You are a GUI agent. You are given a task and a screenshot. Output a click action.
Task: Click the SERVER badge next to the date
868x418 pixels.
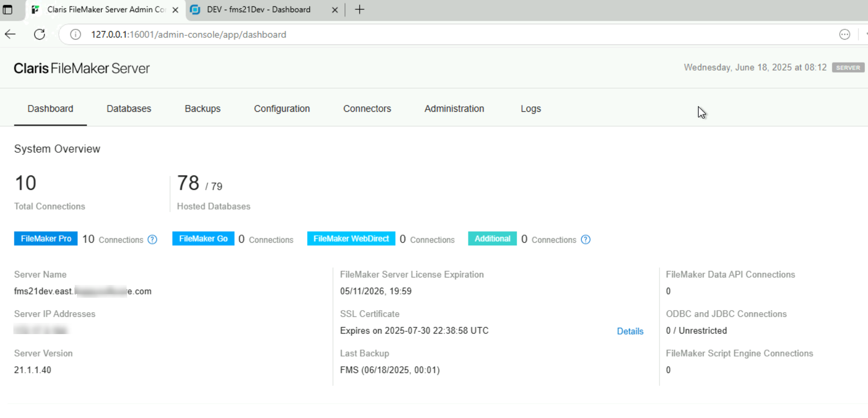pos(848,68)
